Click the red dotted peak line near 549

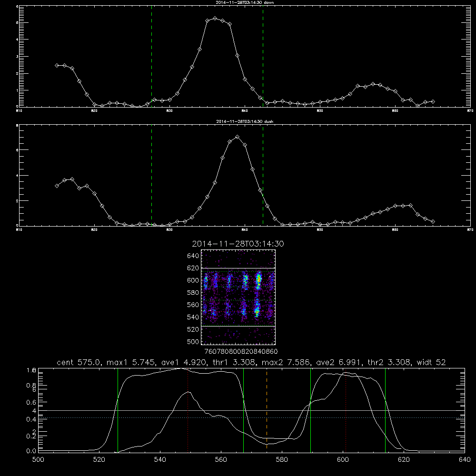(188, 410)
